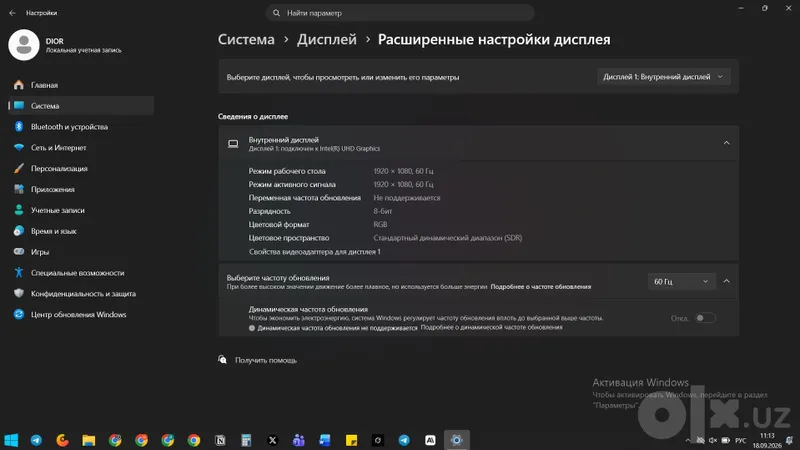Click the back arrow in Настройки
This screenshot has height=450, width=800.
(x=12, y=13)
